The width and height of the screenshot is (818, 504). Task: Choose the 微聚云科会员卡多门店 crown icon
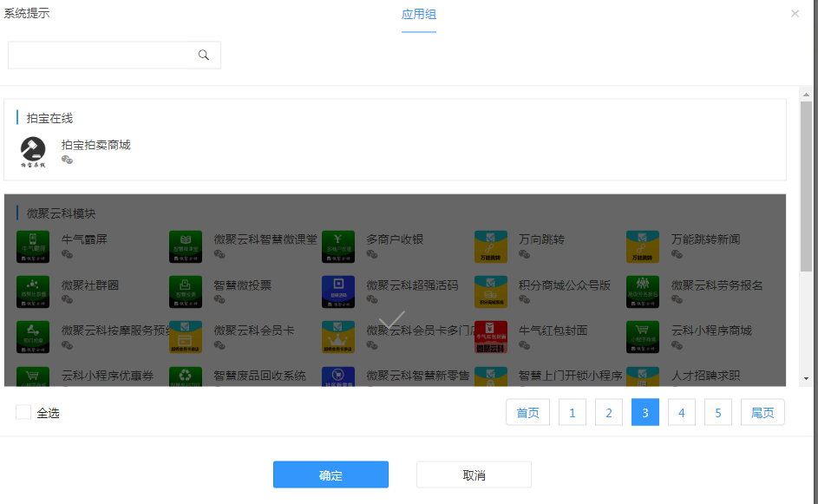(x=338, y=337)
